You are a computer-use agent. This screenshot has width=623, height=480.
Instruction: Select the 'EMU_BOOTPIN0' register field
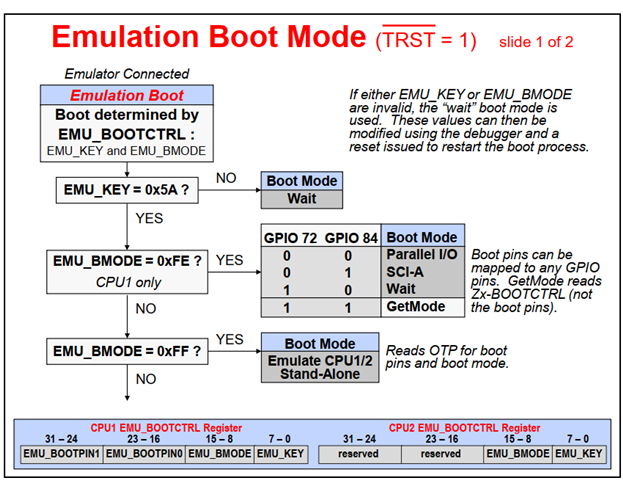click(x=144, y=454)
